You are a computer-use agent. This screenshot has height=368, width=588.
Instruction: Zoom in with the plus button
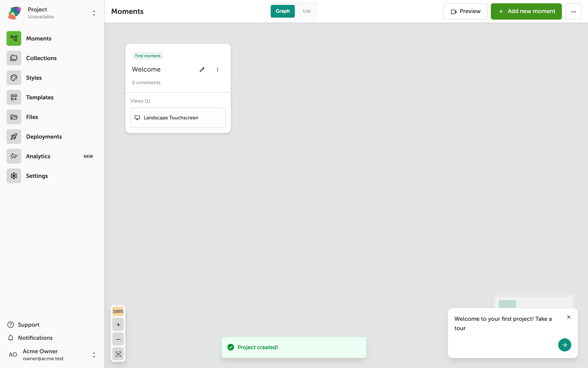point(118,324)
